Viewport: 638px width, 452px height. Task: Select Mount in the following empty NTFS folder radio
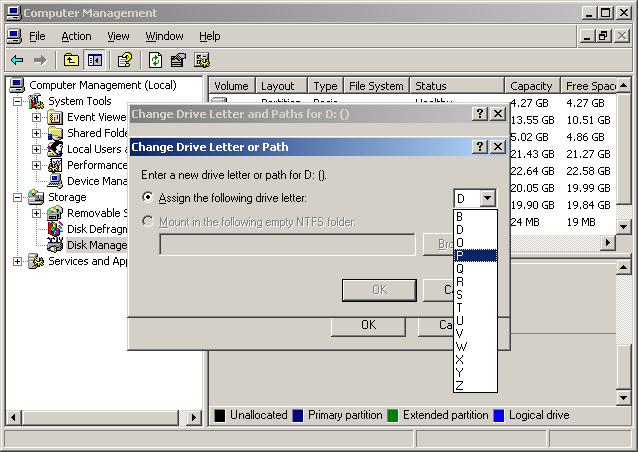click(148, 222)
